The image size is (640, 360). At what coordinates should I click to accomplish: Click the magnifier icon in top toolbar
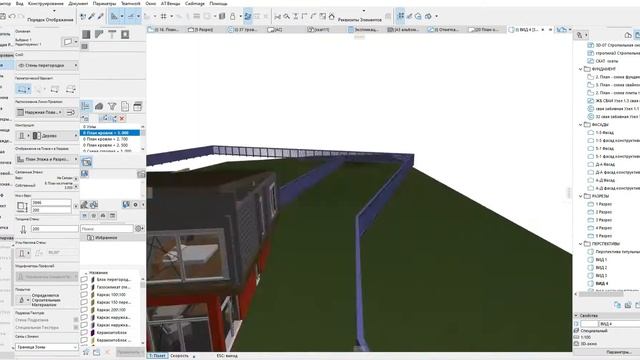point(287,16)
